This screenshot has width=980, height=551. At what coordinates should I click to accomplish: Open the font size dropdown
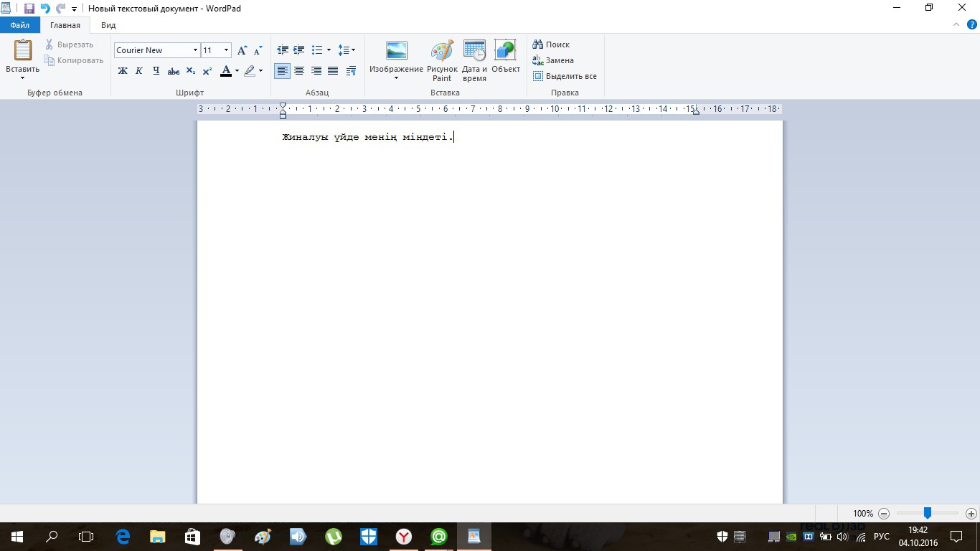pyautogui.click(x=227, y=50)
